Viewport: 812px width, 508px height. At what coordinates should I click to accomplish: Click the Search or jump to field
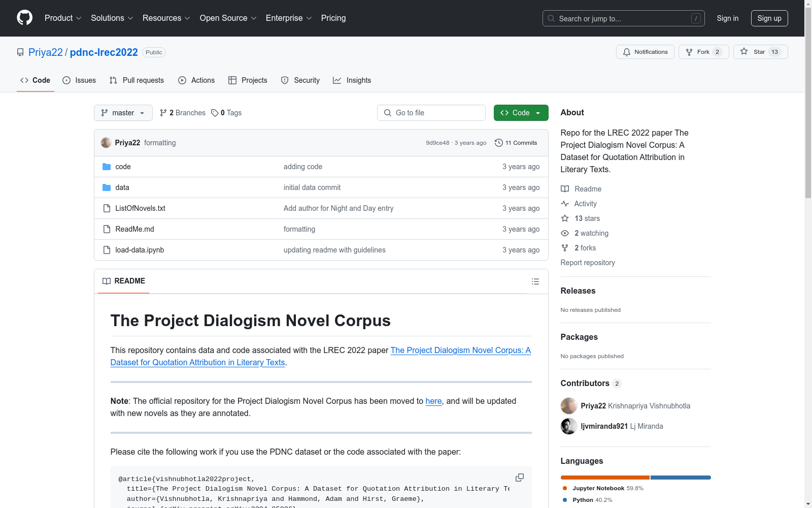click(x=624, y=18)
